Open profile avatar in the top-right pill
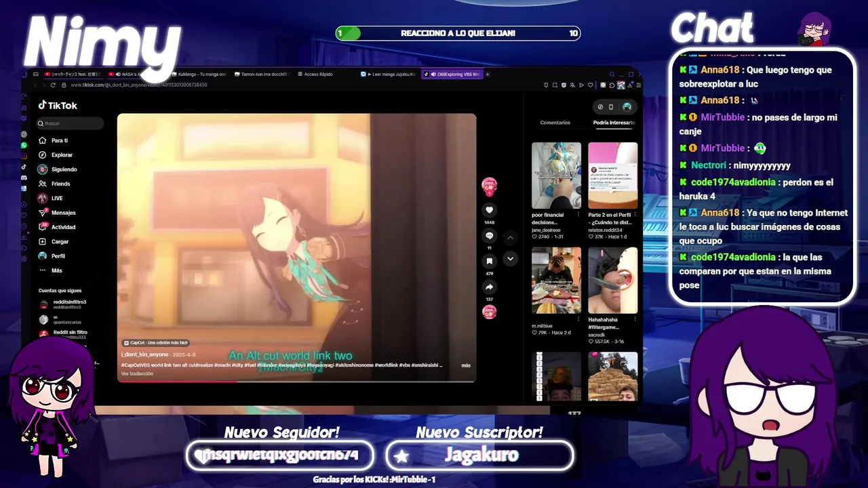 pyautogui.click(x=627, y=106)
